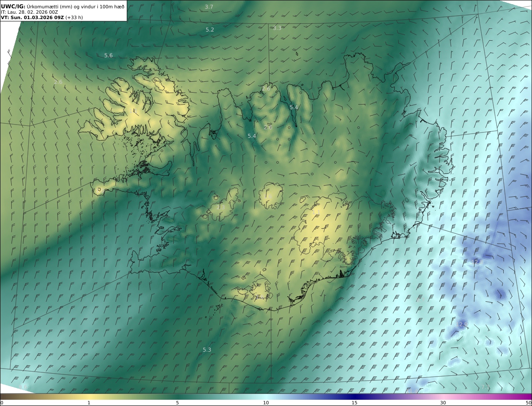Image resolution: width=532 pixels, height=406 pixels.
Task: Pick the dark navy color at the 15 mm mark
Action: pos(355,396)
